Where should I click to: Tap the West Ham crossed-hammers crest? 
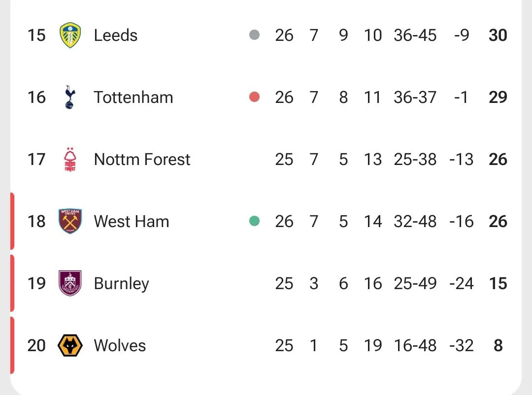pyautogui.click(x=70, y=221)
